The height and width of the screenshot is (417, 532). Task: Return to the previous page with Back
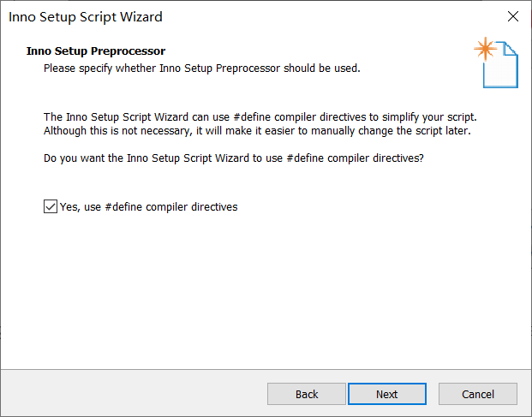tap(307, 394)
